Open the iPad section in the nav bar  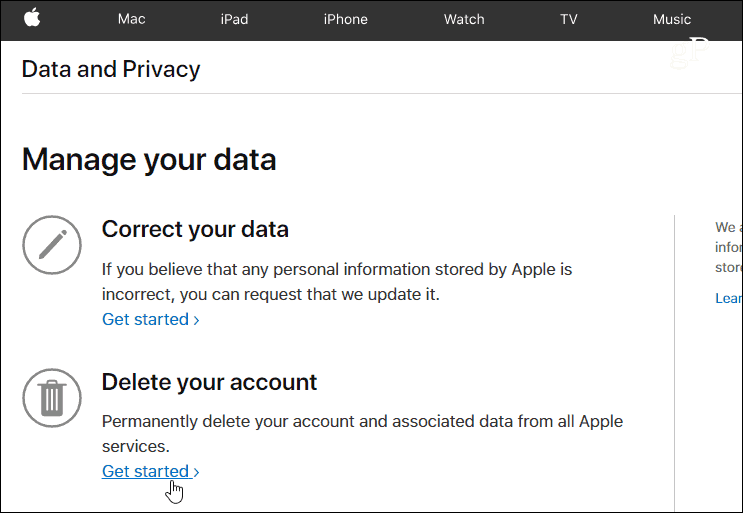coord(234,19)
